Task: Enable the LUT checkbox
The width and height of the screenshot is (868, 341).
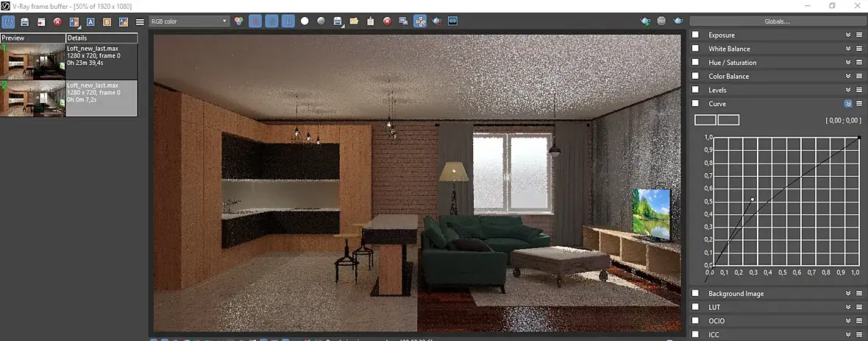Action: [695, 306]
